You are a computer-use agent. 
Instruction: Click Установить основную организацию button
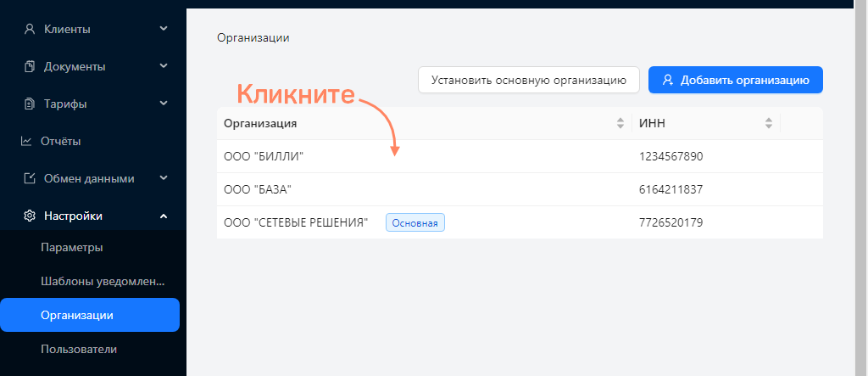click(529, 80)
